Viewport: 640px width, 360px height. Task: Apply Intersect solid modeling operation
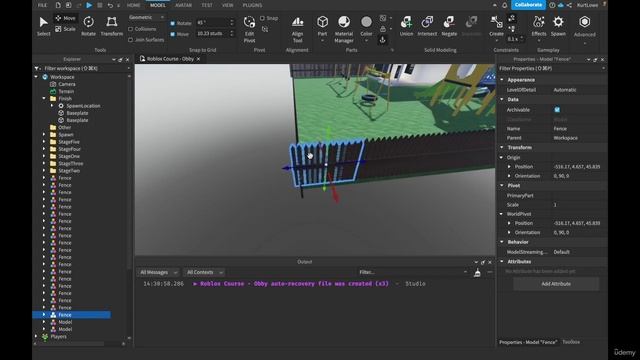point(427,26)
